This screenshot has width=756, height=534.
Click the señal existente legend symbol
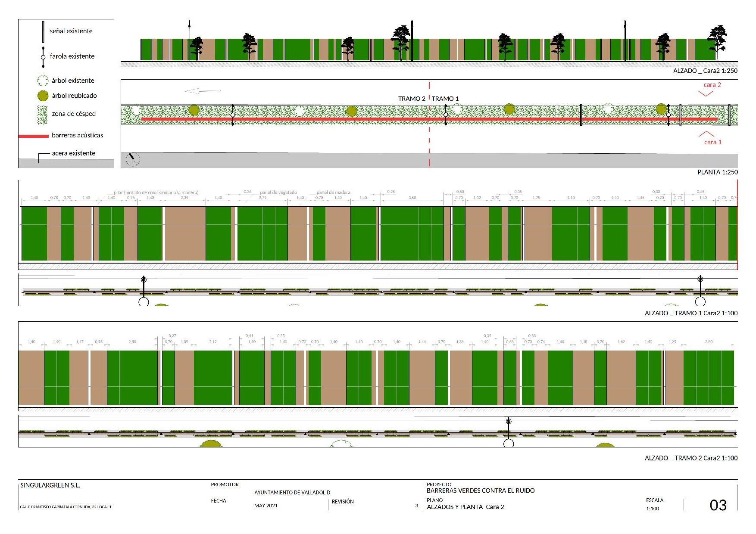[43, 31]
